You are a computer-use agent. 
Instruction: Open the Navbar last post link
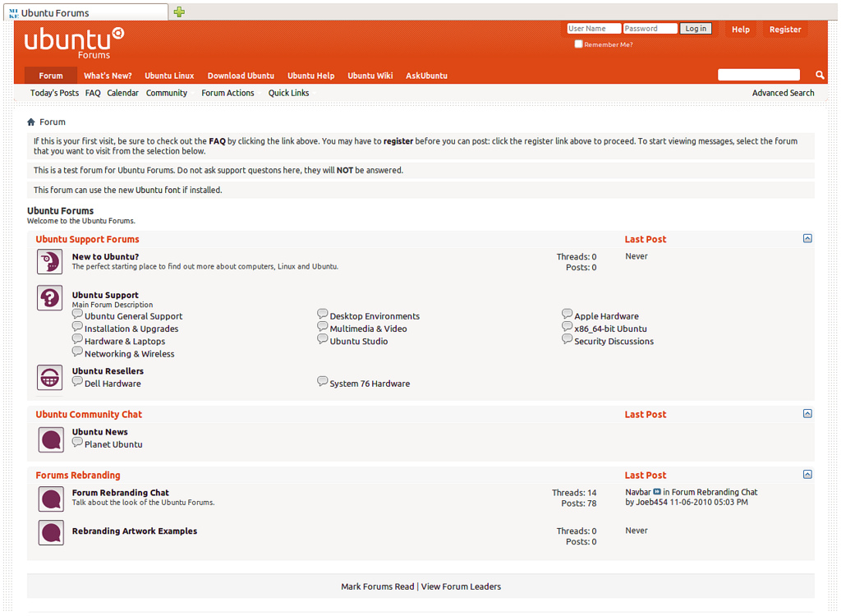637,492
